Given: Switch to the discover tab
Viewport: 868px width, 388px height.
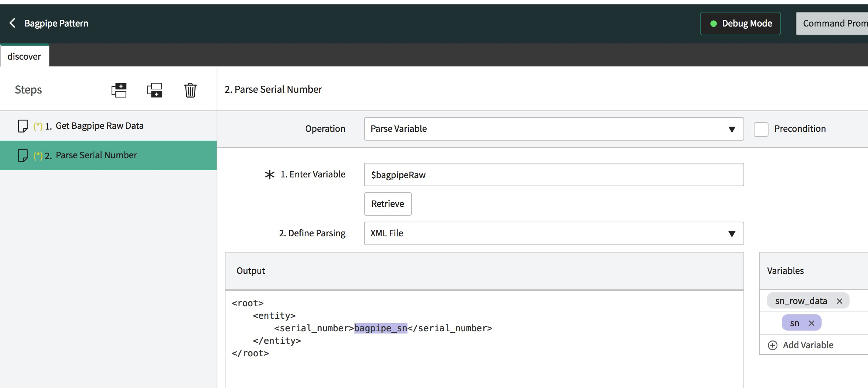Looking at the screenshot, I should click(x=24, y=56).
